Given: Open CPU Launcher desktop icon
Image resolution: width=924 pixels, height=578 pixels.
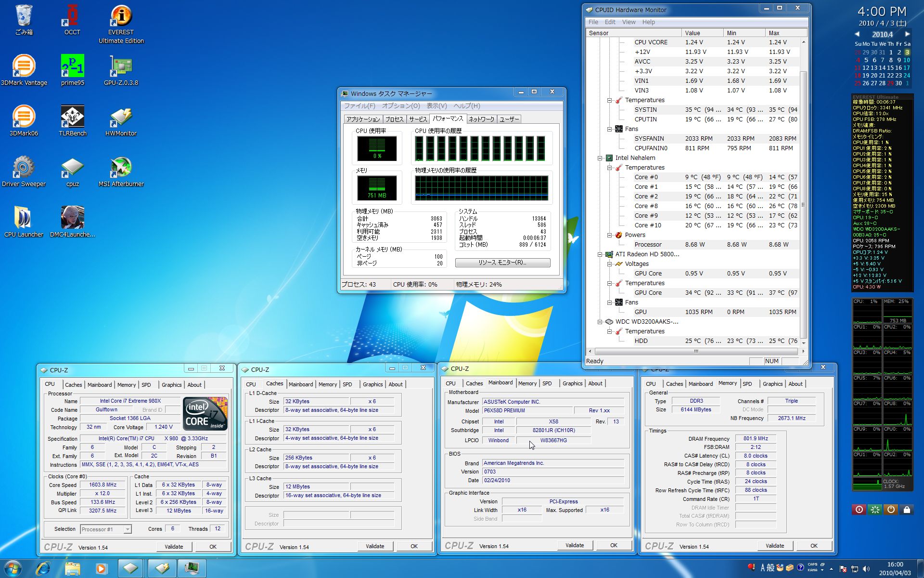Looking at the screenshot, I should tap(24, 222).
